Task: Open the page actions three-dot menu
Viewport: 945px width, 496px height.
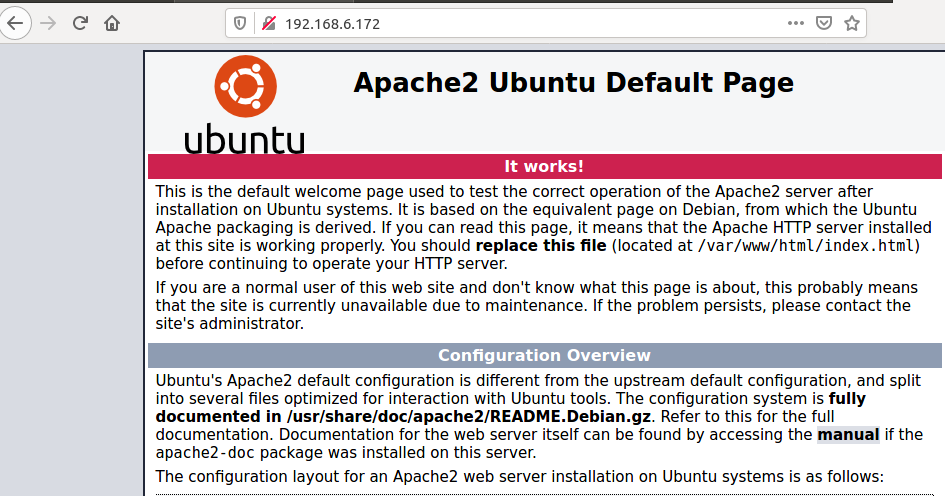Action: click(796, 24)
